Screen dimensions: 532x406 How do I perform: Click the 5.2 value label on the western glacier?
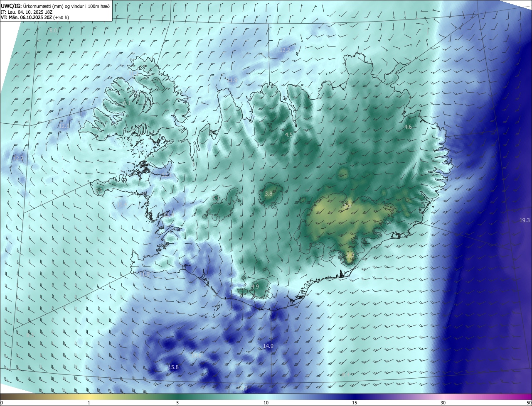216,198
